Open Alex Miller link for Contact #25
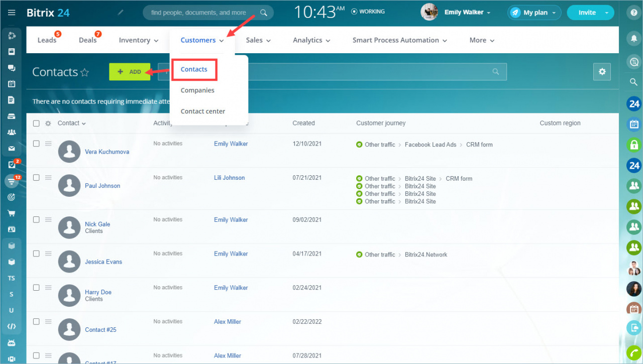 228,321
